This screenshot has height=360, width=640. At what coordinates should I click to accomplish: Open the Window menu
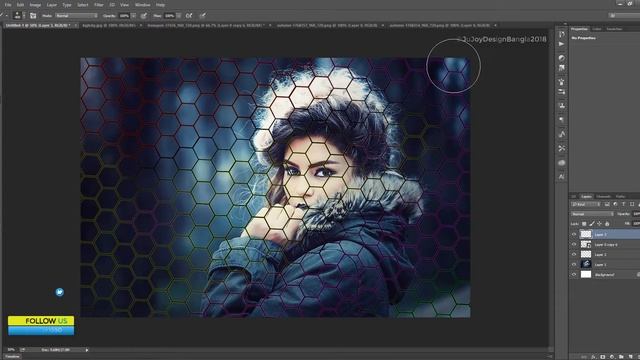(142, 5)
